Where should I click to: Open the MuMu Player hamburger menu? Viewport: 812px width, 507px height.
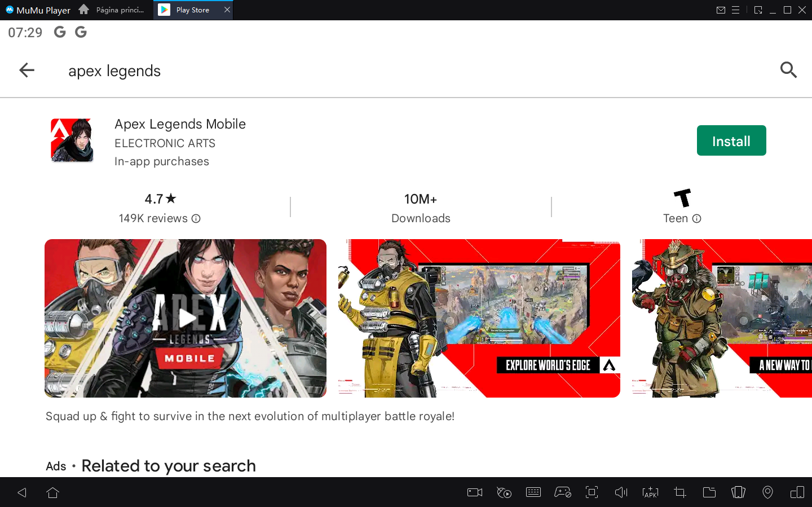point(735,10)
